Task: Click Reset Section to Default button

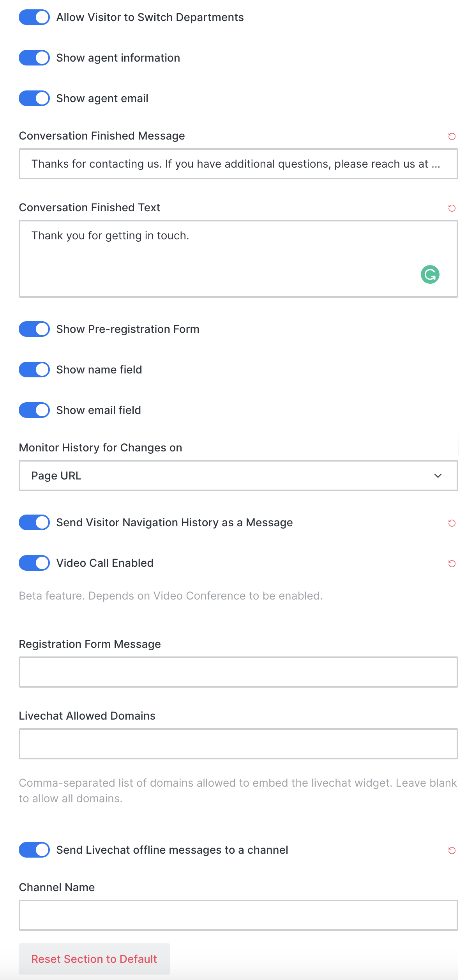Action: 94,959
